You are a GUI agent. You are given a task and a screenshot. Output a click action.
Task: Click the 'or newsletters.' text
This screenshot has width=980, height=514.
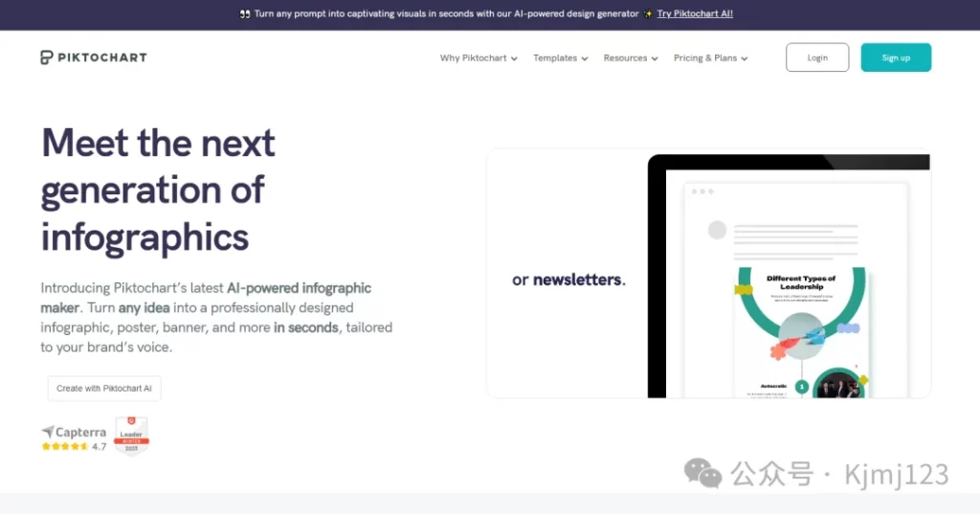[x=568, y=279]
